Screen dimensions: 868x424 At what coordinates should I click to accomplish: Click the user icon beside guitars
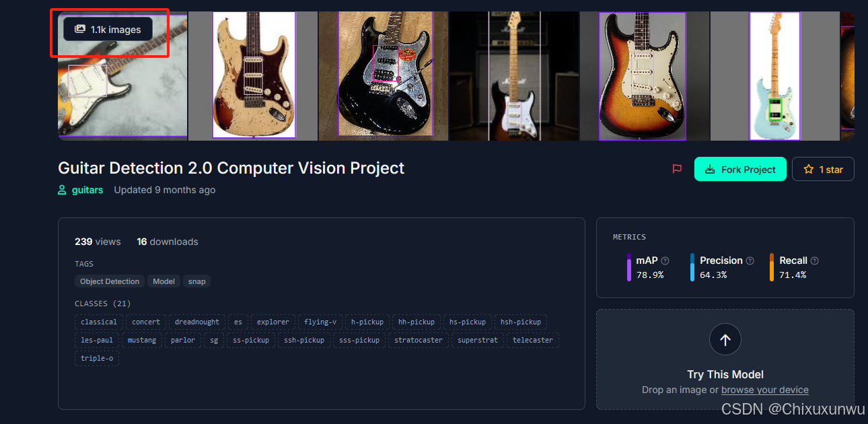click(63, 190)
